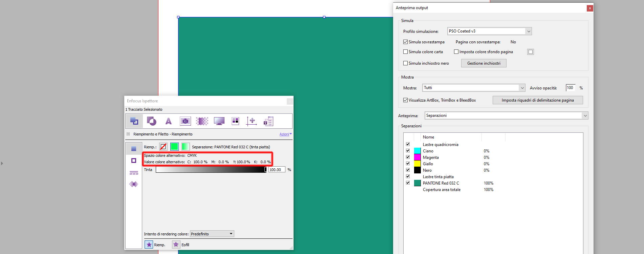Select the dashed line stroke side icon
Image resolution: width=644 pixels, height=254 pixels.
tap(134, 173)
